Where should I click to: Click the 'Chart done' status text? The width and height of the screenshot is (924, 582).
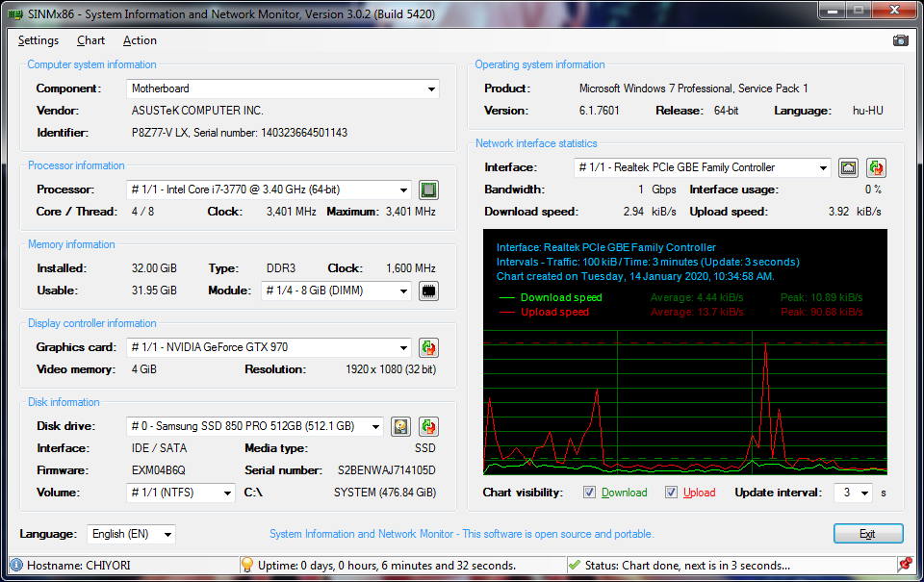(x=687, y=566)
